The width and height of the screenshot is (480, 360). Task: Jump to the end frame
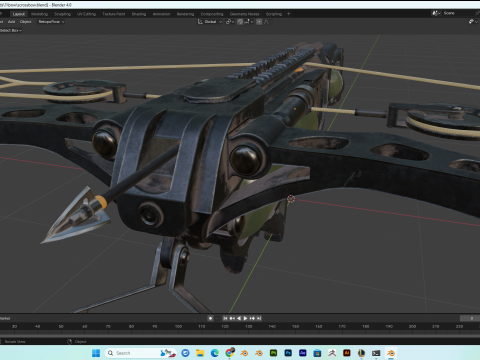click(x=259, y=318)
